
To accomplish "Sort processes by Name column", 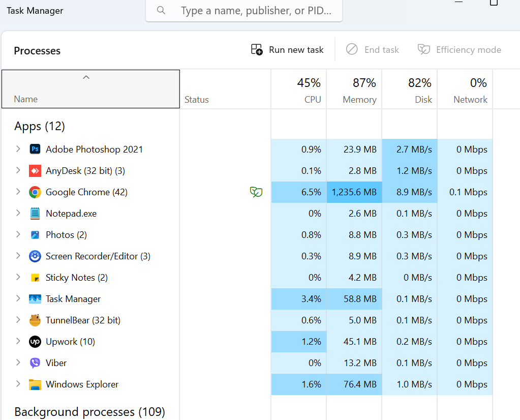I will [90, 89].
